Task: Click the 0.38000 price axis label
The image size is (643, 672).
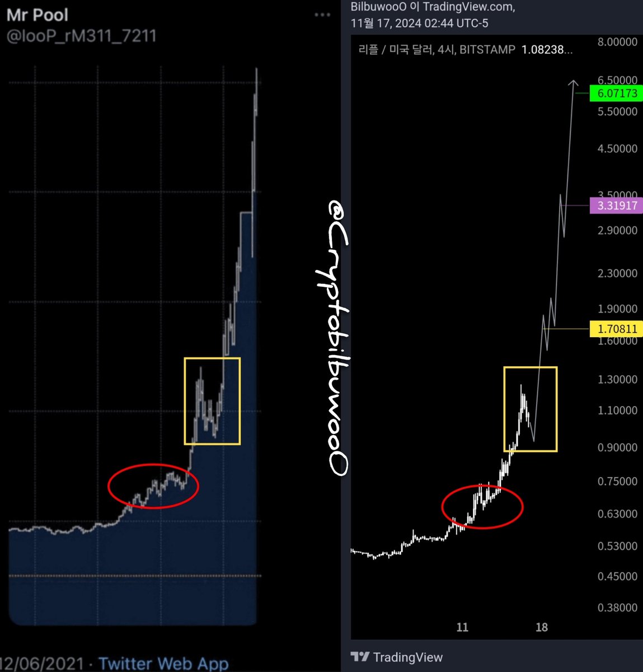Action: tap(617, 608)
